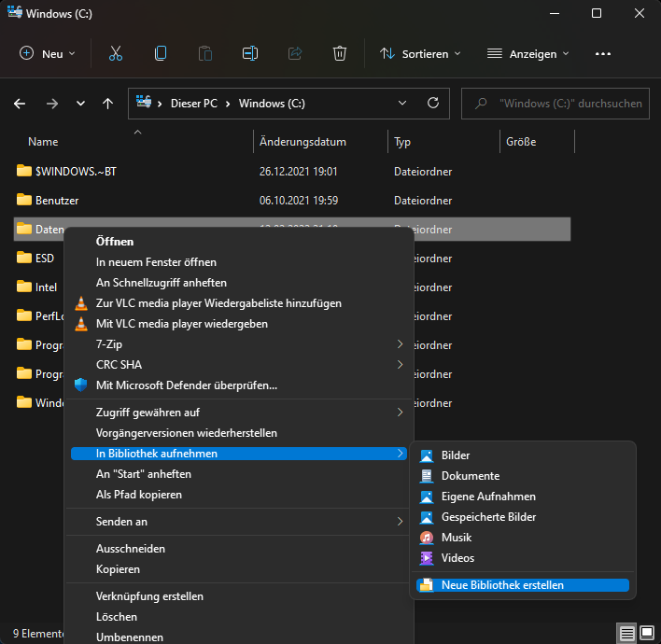Click the Dokumente library icon
Image resolution: width=661 pixels, height=644 pixels.
426,476
